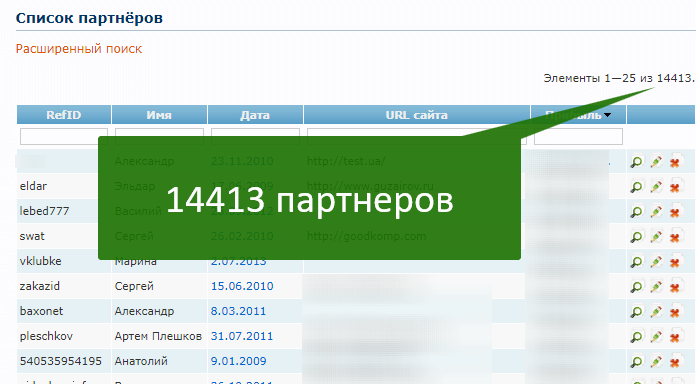Edit pencil icon for zakazid row

656,287
